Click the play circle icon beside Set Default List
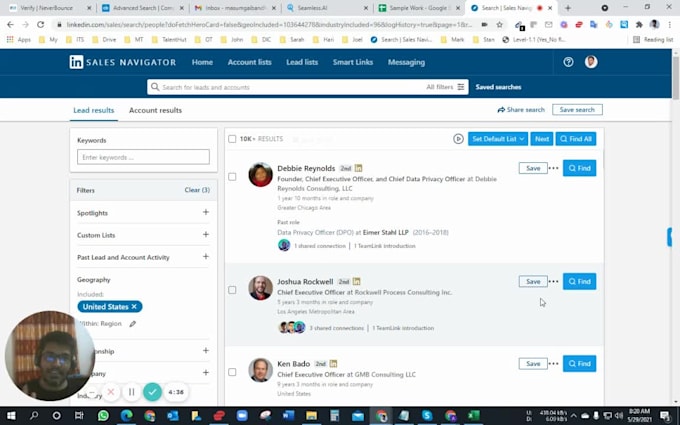 pos(458,139)
